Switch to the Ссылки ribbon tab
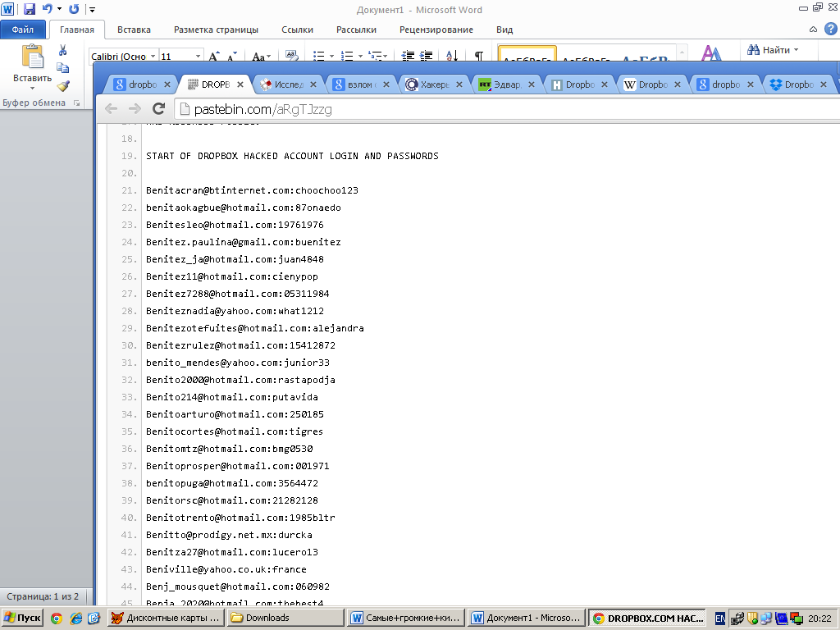Viewport: 840px width, 630px height. (x=297, y=30)
